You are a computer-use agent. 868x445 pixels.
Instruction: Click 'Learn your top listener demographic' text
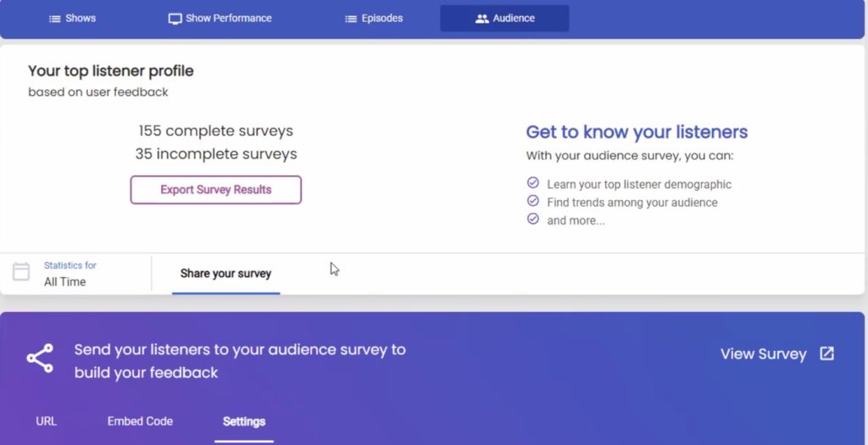[639, 184]
